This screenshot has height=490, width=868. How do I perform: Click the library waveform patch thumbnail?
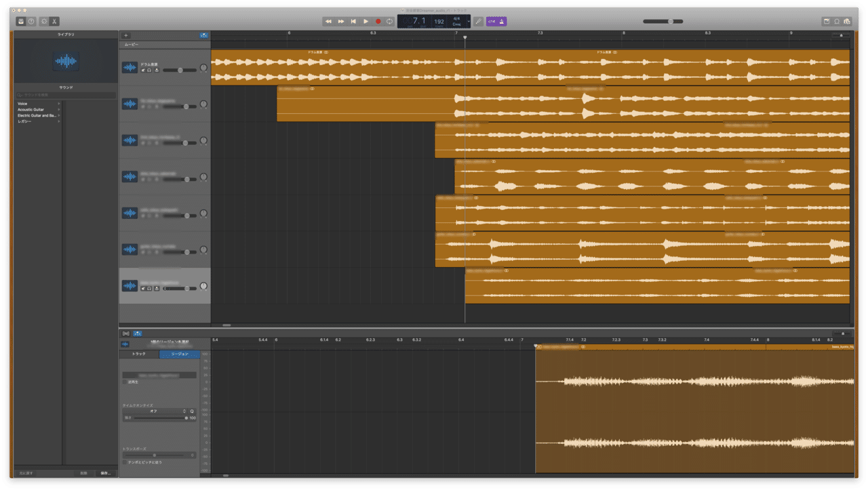[66, 61]
